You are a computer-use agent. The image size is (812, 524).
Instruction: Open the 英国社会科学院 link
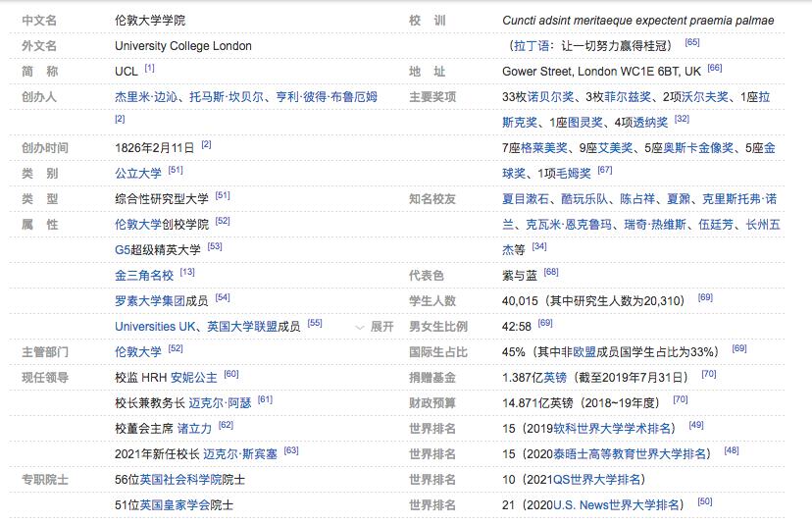click(x=180, y=480)
